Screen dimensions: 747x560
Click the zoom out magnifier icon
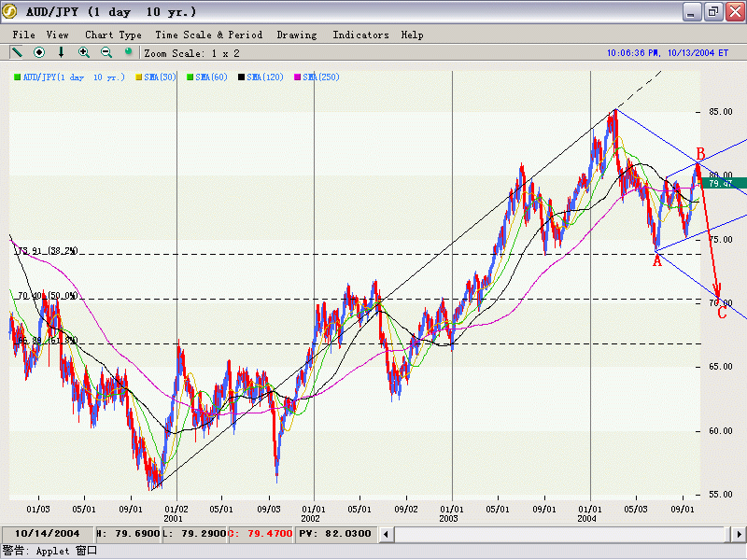pyautogui.click(x=106, y=53)
